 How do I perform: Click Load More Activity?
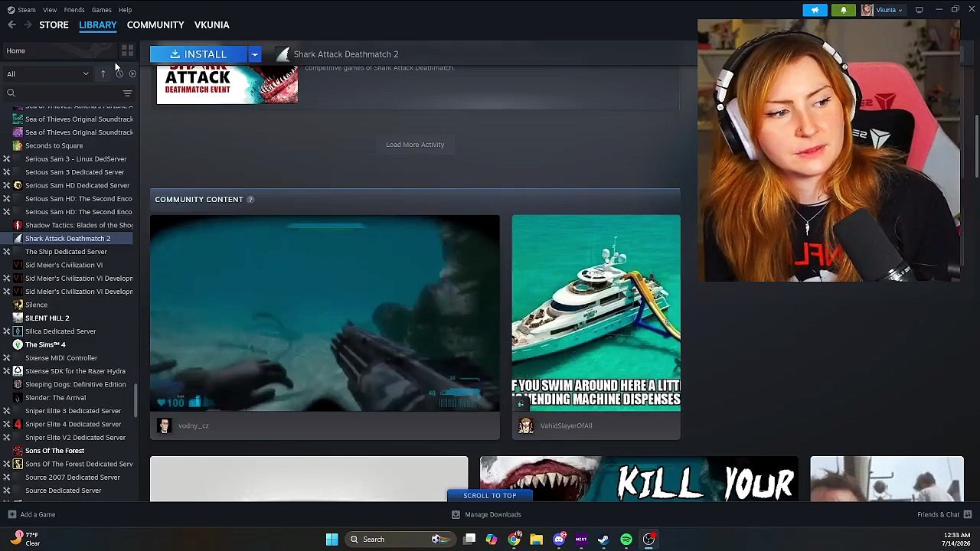point(415,145)
